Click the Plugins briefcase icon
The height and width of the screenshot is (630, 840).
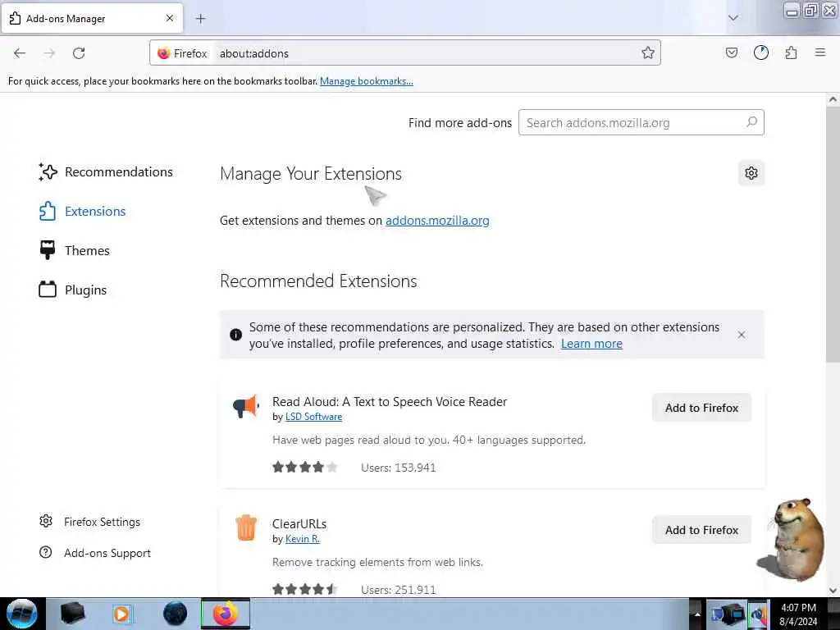pos(48,290)
